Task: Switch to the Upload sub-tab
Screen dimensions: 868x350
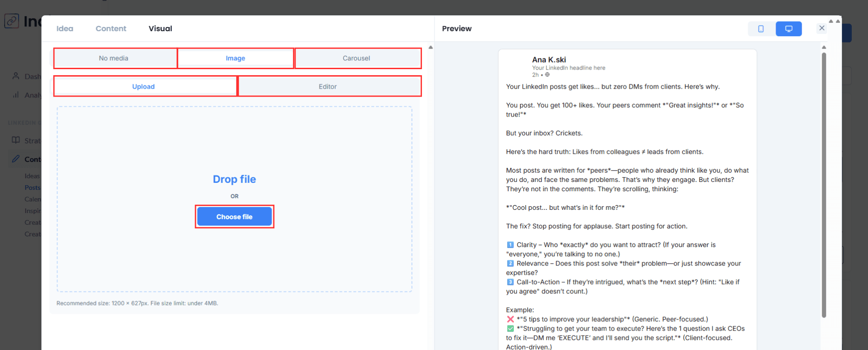Action: coord(143,87)
